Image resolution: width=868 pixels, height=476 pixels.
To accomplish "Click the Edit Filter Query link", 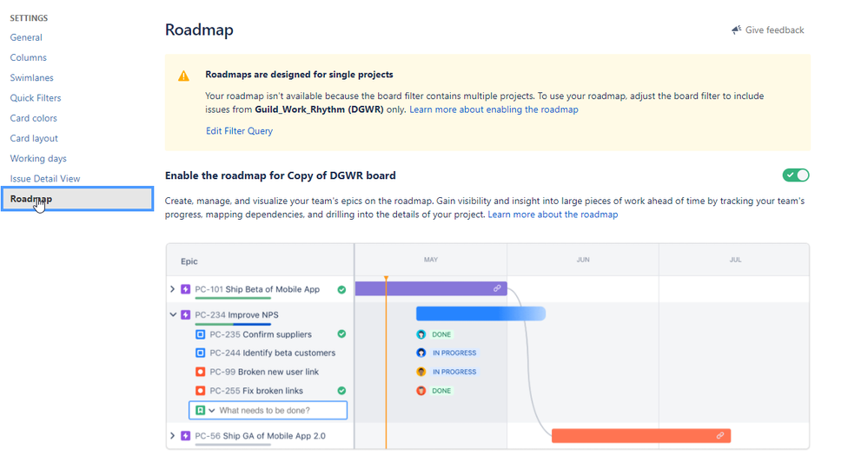I will (239, 131).
